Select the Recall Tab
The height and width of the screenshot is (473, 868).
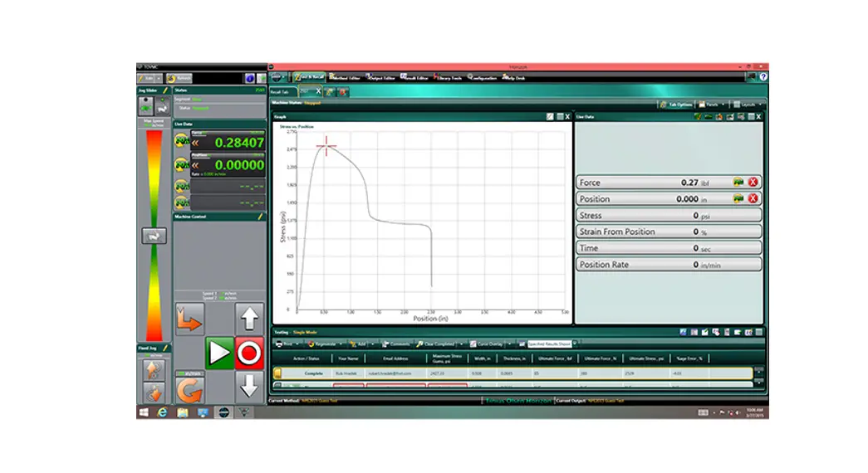(283, 92)
